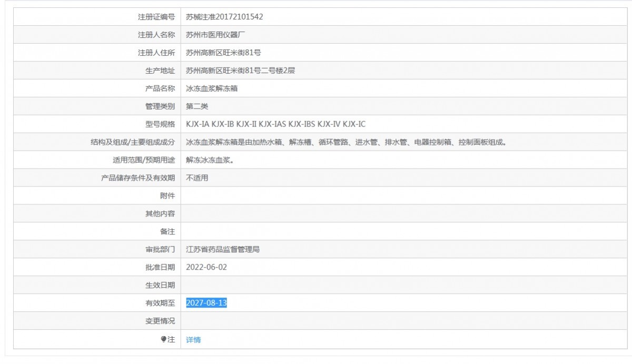Click the intended use text 解冻冰冻血浆。
Image resolution: width=632 pixels, height=364 pixels.
210,160
